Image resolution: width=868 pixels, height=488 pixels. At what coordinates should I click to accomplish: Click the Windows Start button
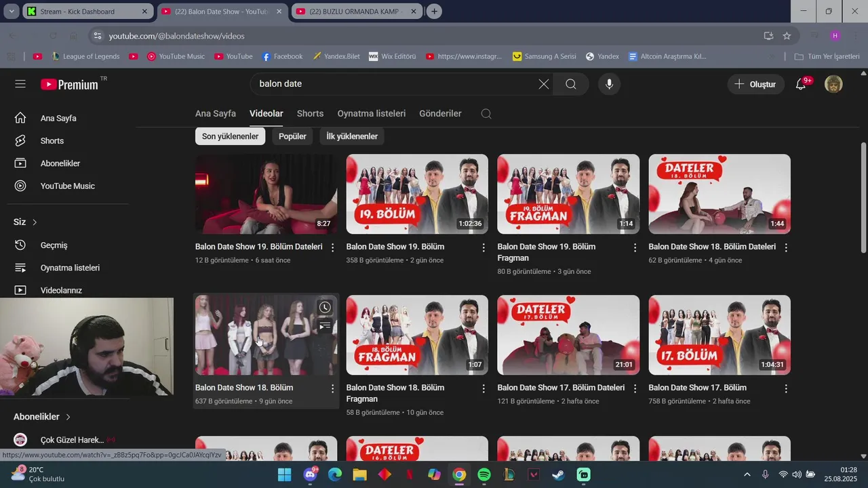tap(285, 474)
